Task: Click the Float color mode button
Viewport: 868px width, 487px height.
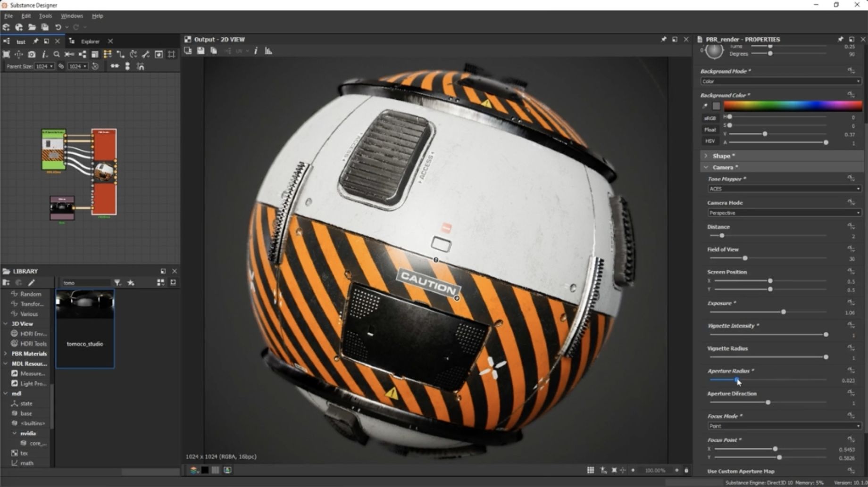Action: [710, 130]
